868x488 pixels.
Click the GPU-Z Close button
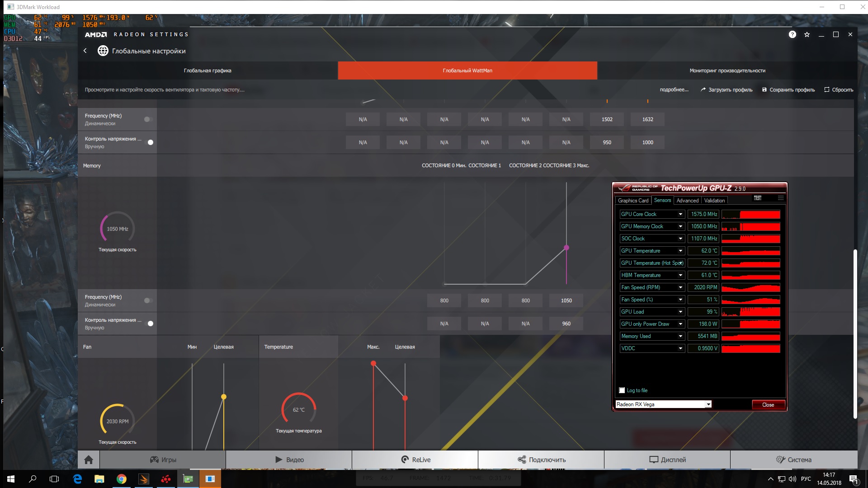pyautogui.click(x=768, y=405)
